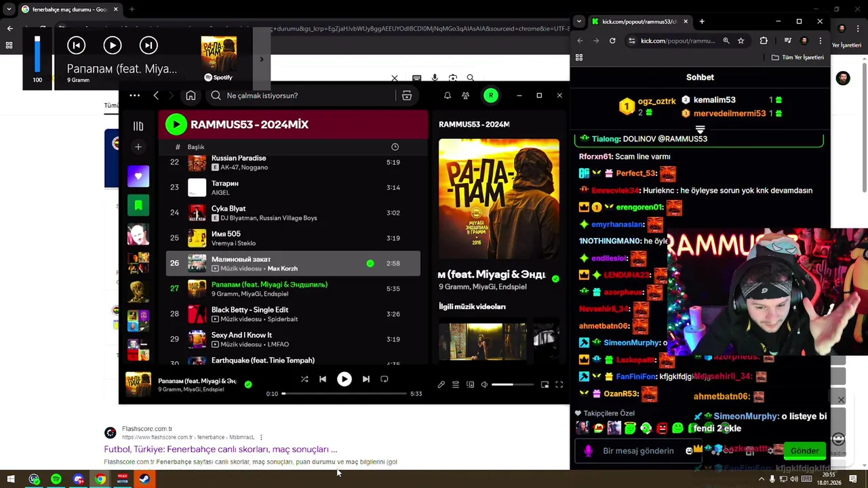Select track Татарин by AIGEL
This screenshot has height=488, width=868.
point(293,188)
